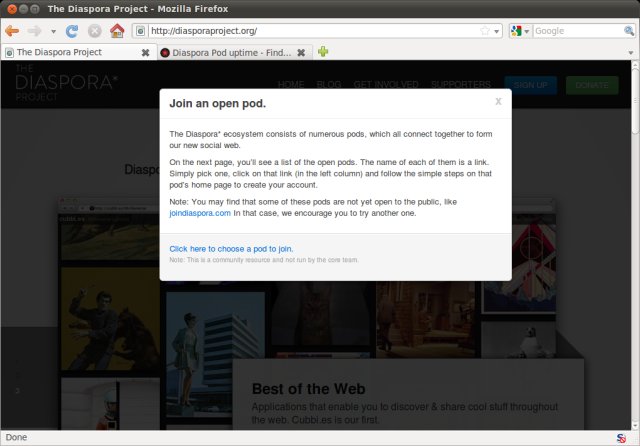Click the page vertical scrollbar

point(634,250)
